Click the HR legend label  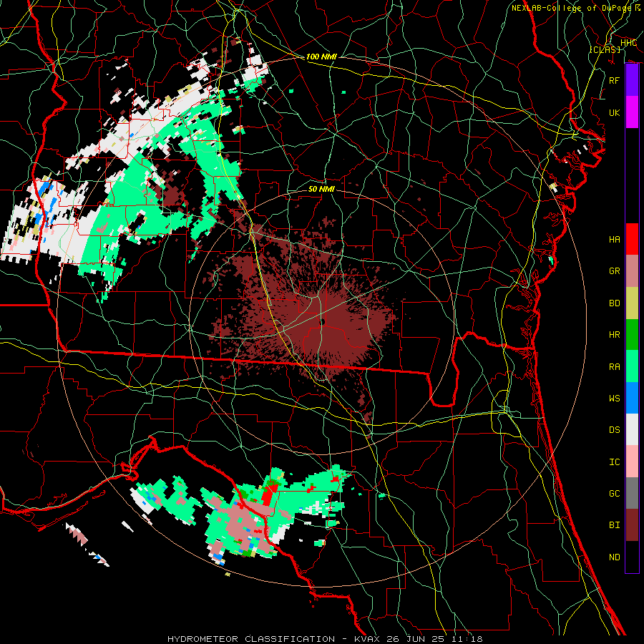[x=614, y=335]
